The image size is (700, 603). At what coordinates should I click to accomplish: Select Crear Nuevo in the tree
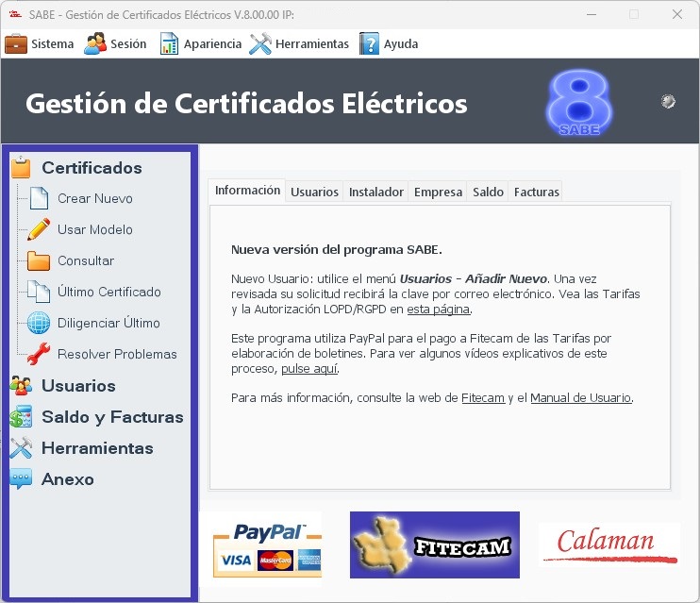tap(95, 198)
